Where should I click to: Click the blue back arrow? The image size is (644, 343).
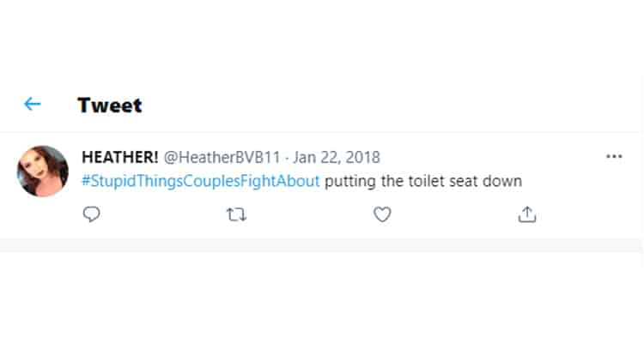33,105
